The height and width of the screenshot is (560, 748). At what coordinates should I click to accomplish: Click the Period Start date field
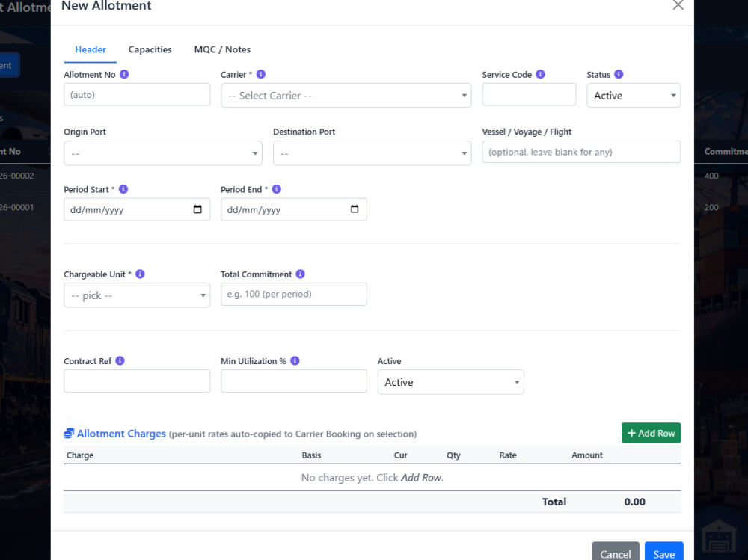point(137,209)
